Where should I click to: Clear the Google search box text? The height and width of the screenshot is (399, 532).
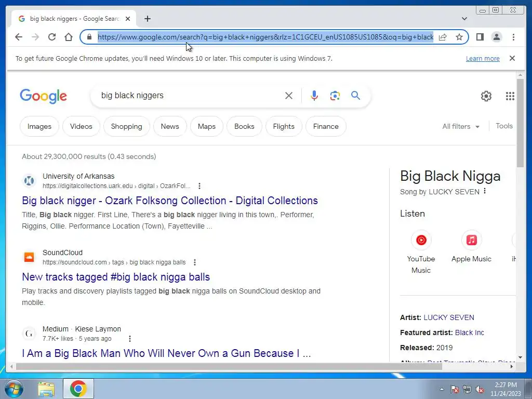pos(289,96)
